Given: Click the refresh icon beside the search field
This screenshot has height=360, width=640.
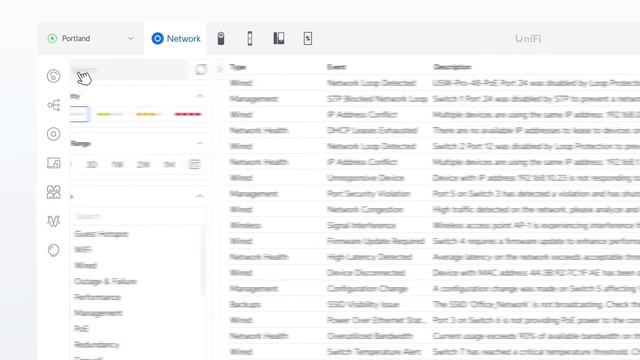Looking at the screenshot, I should pos(200,69).
